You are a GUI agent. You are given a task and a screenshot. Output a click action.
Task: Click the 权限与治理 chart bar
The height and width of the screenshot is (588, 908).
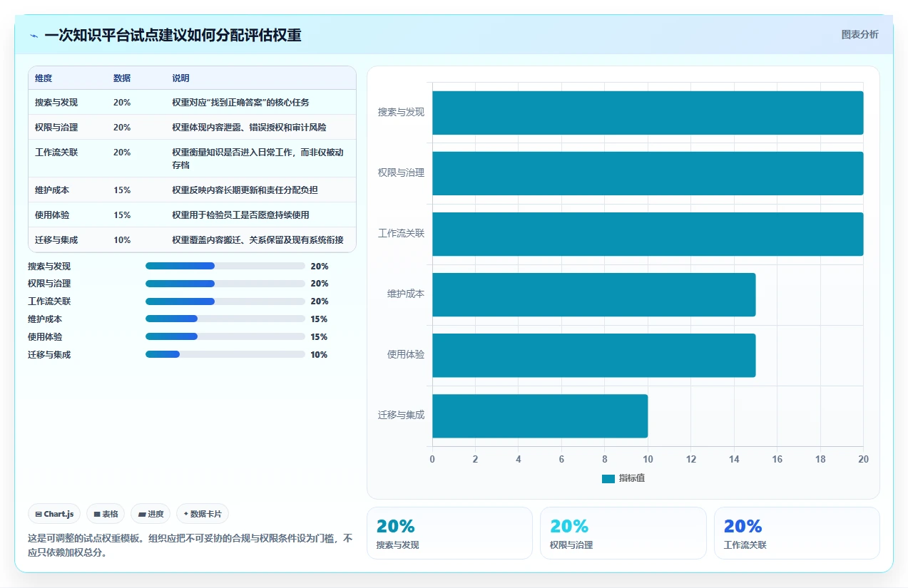coord(648,173)
